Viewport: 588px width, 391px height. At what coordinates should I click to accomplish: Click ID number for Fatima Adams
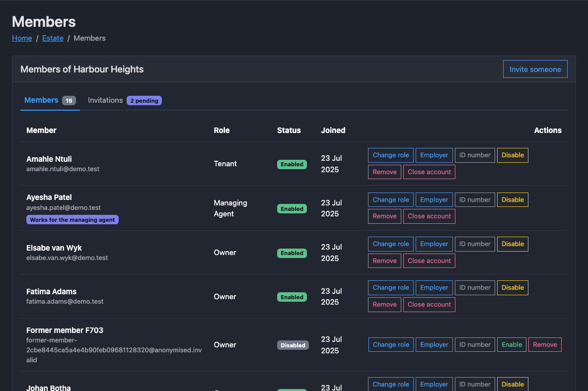475,288
